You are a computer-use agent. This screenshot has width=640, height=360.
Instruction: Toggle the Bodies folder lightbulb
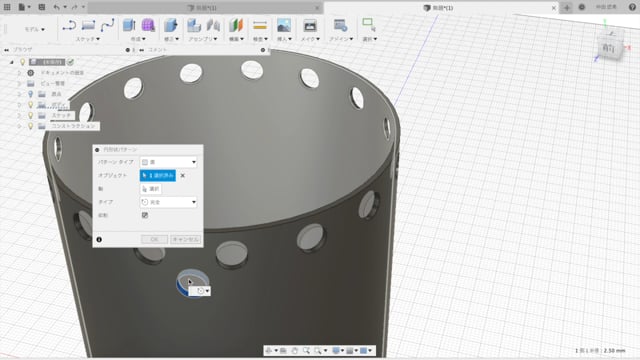click(x=30, y=104)
